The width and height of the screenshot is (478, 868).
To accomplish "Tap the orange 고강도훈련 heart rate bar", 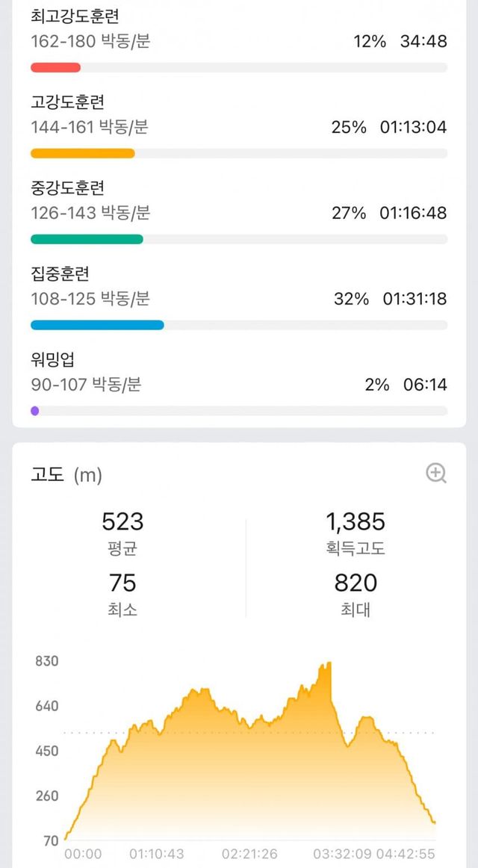I will tap(83, 154).
